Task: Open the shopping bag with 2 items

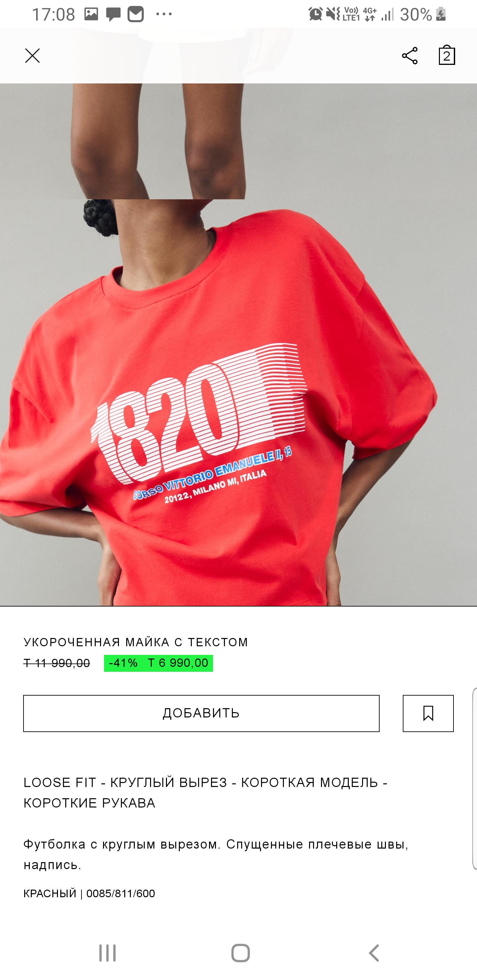Action: click(447, 55)
